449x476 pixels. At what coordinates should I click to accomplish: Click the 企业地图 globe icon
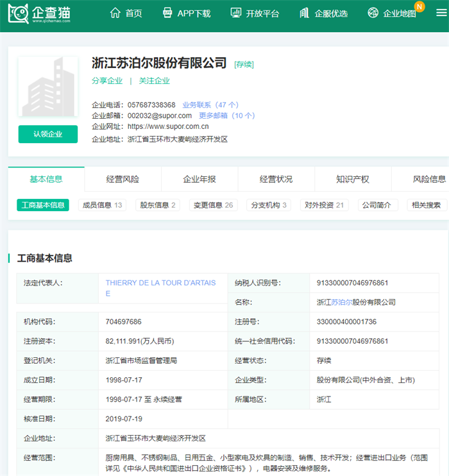[373, 13]
